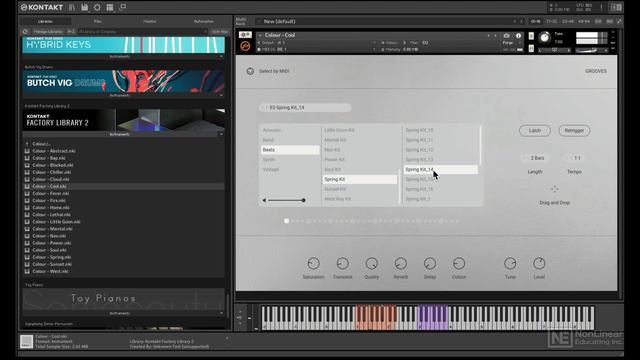Click the Colour knob
Screen dimensions: 640x360
coord(459,264)
